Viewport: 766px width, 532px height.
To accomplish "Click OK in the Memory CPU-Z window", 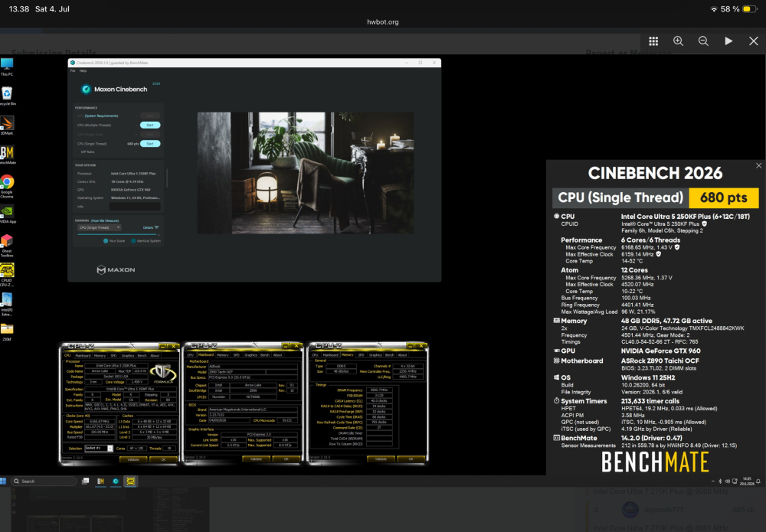I will click(x=411, y=459).
